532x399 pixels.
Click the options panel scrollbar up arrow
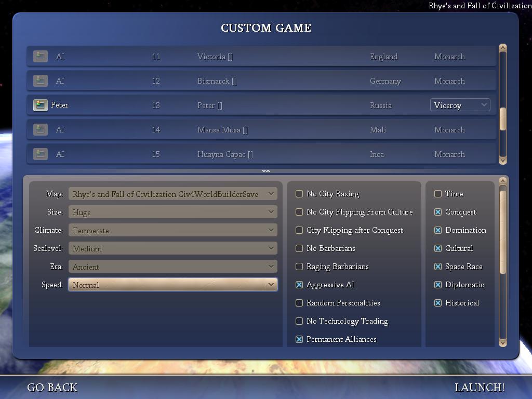coord(503,181)
